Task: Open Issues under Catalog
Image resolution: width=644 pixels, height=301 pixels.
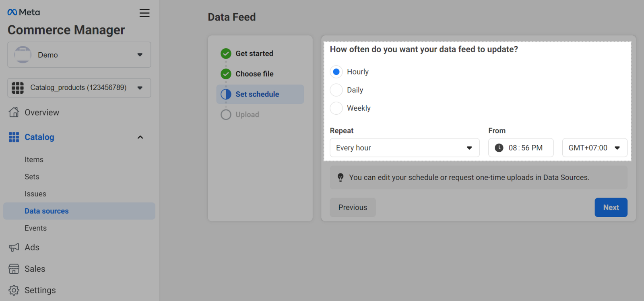Action: pos(35,194)
